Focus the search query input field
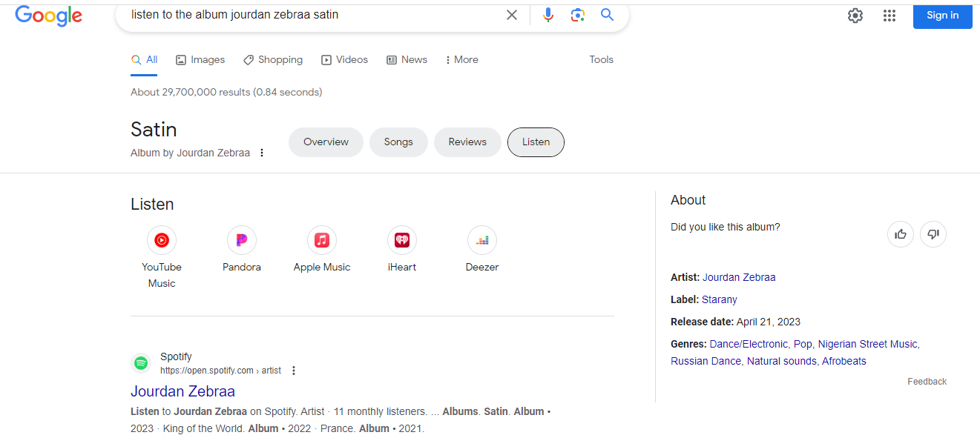 (312, 15)
